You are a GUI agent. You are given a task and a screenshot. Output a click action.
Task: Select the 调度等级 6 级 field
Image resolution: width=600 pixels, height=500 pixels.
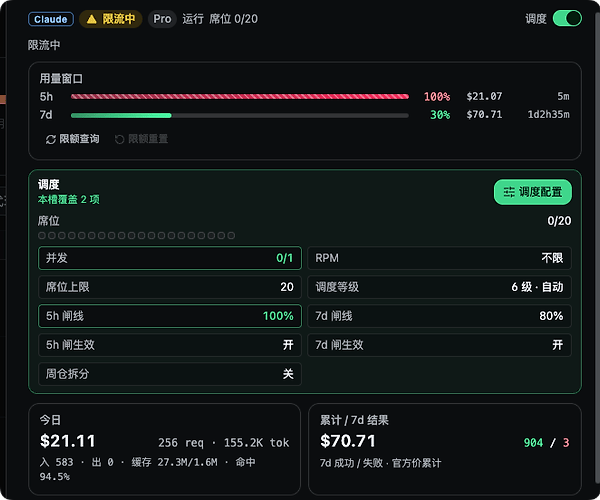point(439,287)
